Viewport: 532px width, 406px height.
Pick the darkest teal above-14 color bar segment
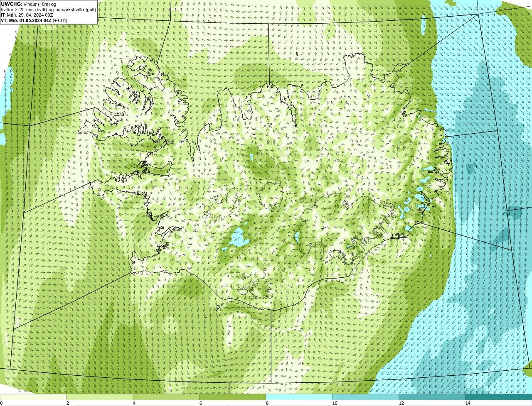pyautogui.click(x=499, y=397)
